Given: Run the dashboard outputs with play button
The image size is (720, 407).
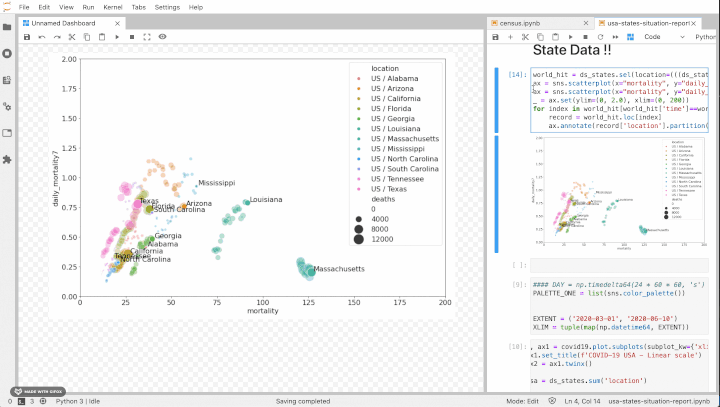Looking at the screenshot, I should (117, 37).
